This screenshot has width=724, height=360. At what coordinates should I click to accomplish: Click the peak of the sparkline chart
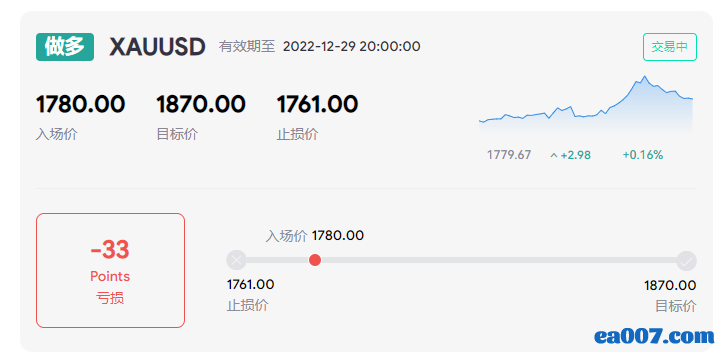645,77
